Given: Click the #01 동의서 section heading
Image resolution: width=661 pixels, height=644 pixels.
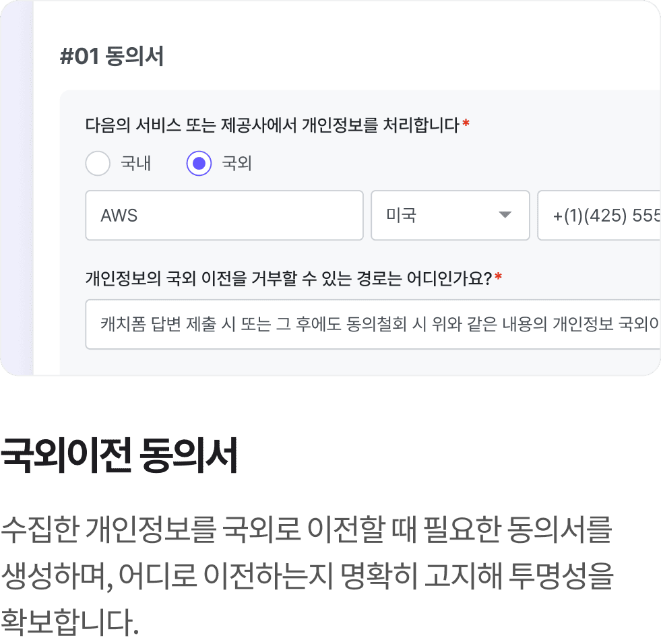Looking at the screenshot, I should pos(112,56).
